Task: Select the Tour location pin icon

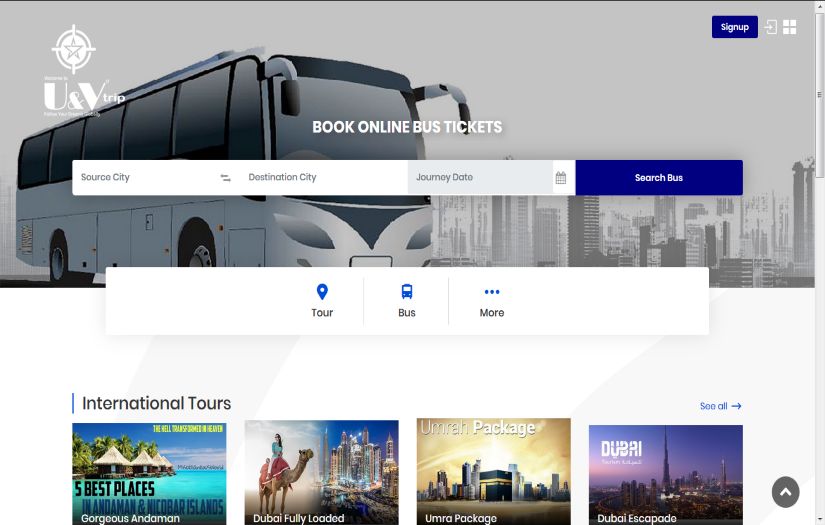Action: click(x=322, y=291)
